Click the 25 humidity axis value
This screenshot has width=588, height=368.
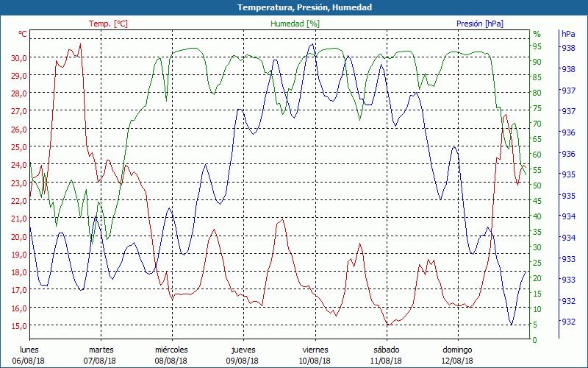[x=537, y=263]
